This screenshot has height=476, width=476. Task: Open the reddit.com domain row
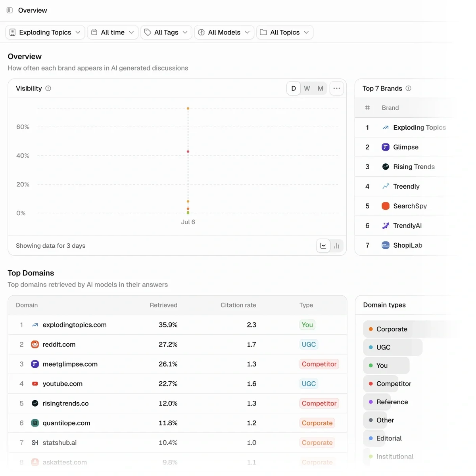coord(177,344)
